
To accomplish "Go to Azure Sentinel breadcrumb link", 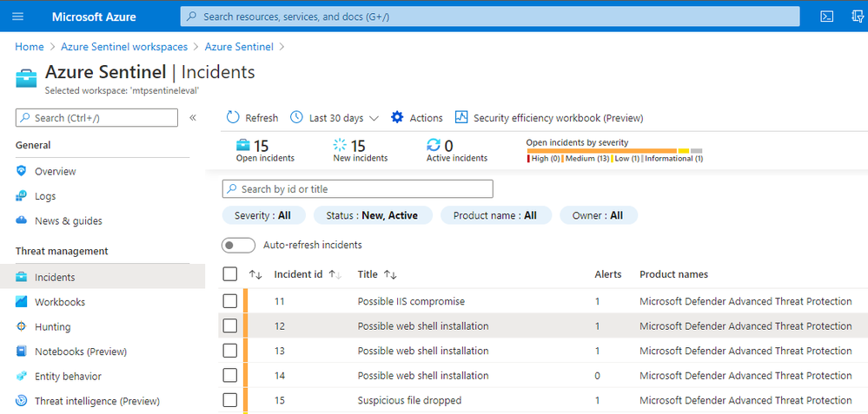I will coord(239,47).
